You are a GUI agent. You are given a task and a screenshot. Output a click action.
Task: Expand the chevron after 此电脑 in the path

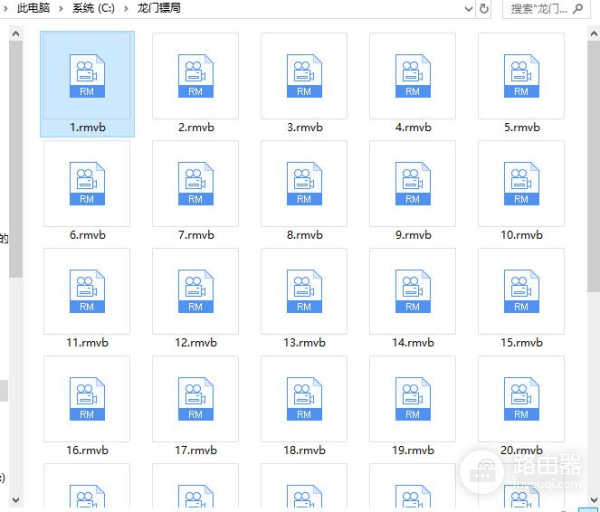click(x=61, y=8)
